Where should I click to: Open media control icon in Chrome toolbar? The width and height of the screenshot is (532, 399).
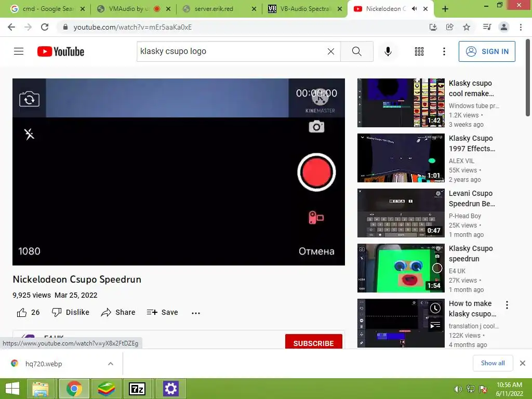[487, 27]
